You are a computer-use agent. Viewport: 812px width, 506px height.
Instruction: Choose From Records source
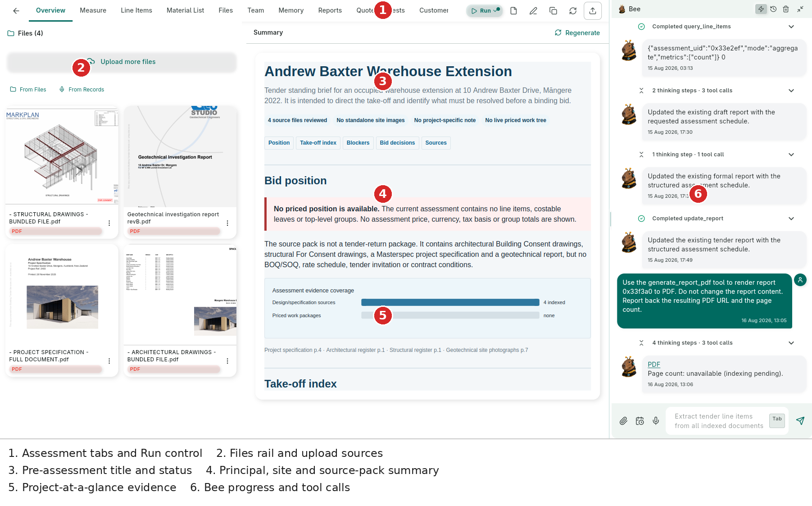click(x=82, y=90)
